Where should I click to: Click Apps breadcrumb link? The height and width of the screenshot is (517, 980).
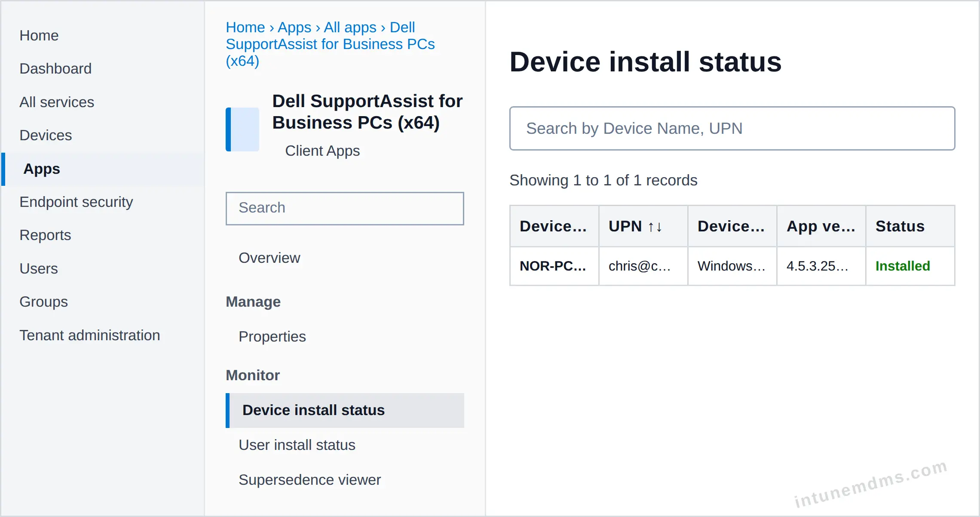[294, 27]
